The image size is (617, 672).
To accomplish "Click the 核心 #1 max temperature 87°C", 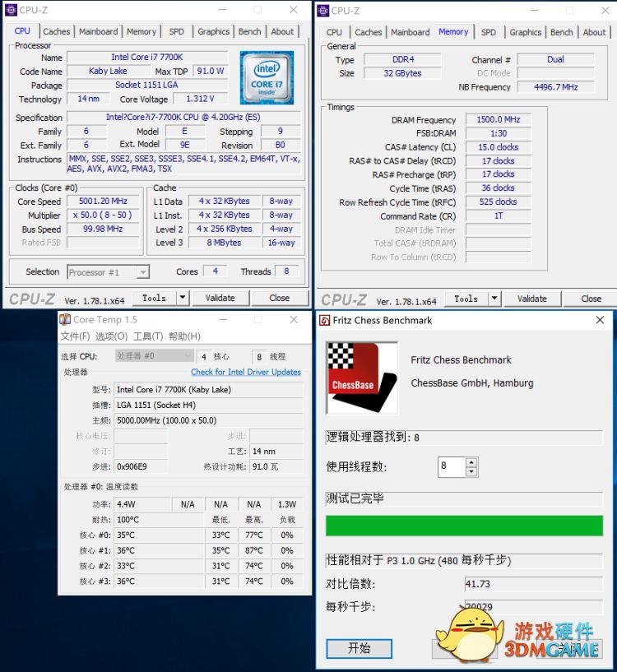I will [254, 550].
